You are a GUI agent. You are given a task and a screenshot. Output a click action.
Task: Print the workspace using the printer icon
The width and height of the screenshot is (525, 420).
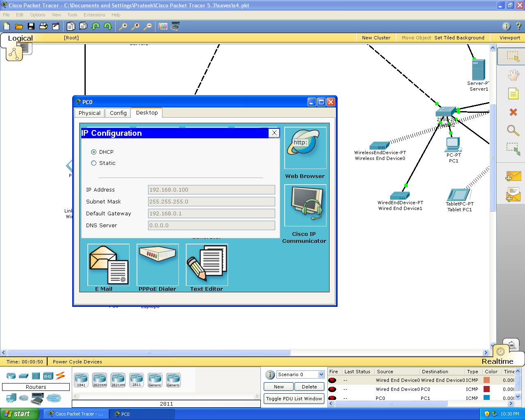click(x=43, y=26)
